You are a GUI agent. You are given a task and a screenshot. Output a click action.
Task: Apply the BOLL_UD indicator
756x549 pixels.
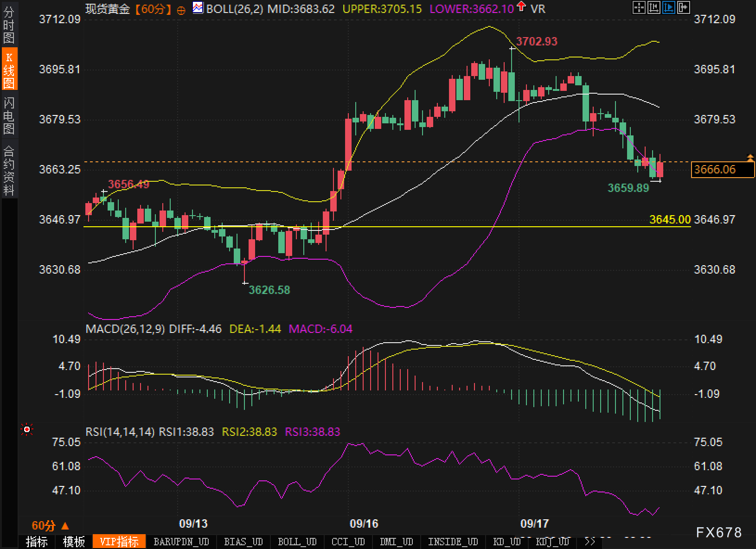(x=297, y=541)
